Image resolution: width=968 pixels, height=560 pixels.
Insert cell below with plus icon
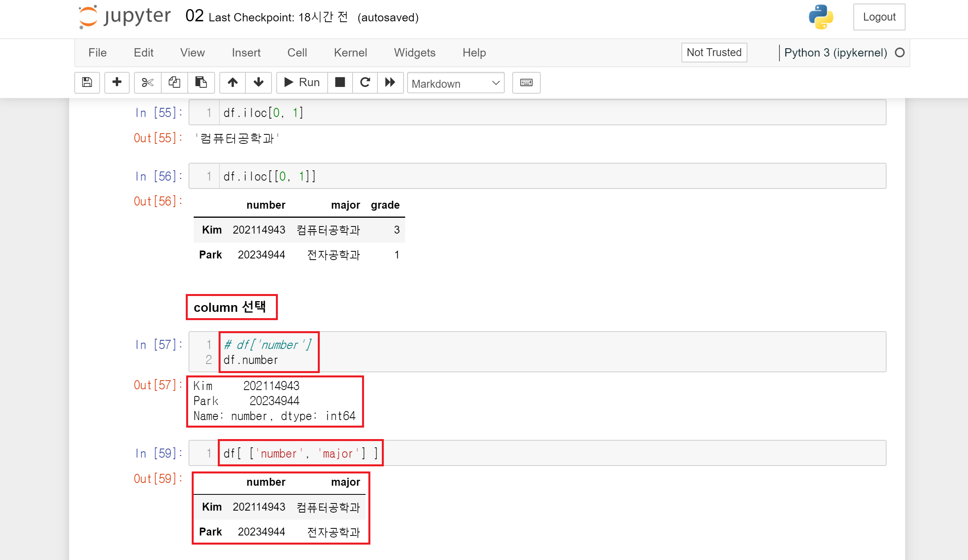click(x=117, y=82)
